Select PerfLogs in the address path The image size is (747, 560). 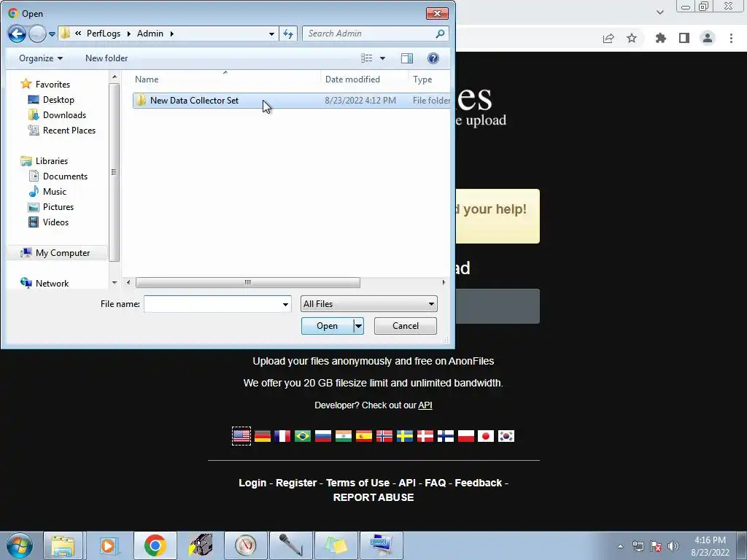click(x=104, y=34)
